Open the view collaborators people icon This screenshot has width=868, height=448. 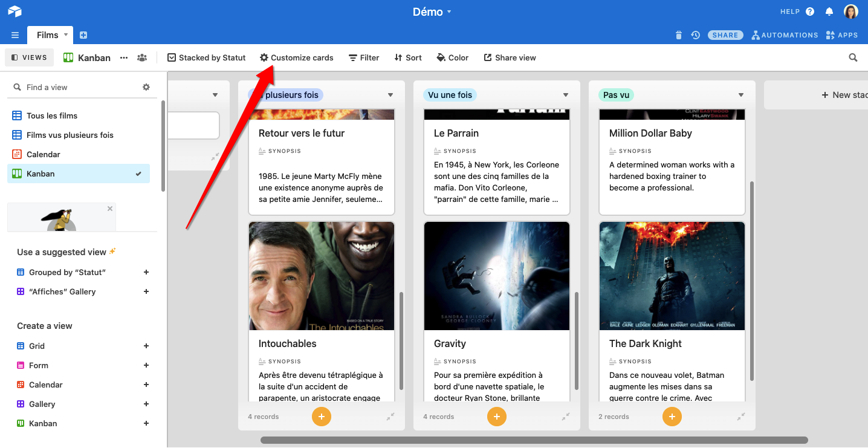click(x=142, y=57)
